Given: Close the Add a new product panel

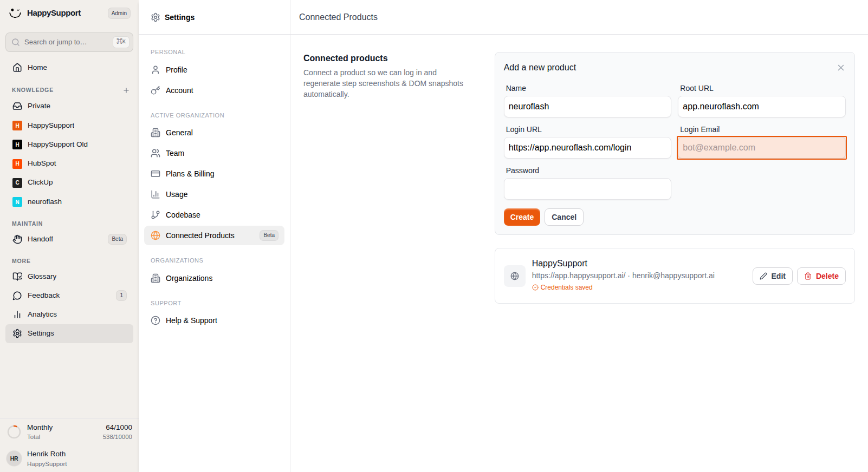Looking at the screenshot, I should click(841, 68).
